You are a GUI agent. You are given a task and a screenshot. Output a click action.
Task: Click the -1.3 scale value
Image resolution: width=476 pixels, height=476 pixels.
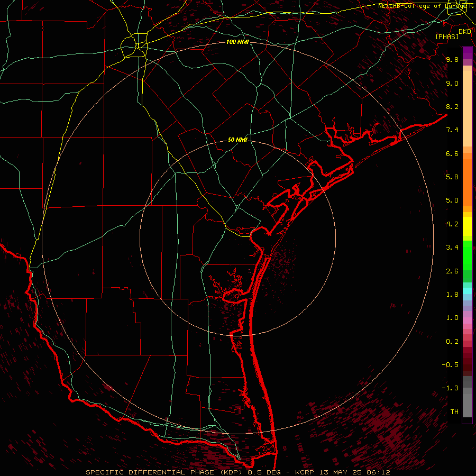(x=450, y=388)
